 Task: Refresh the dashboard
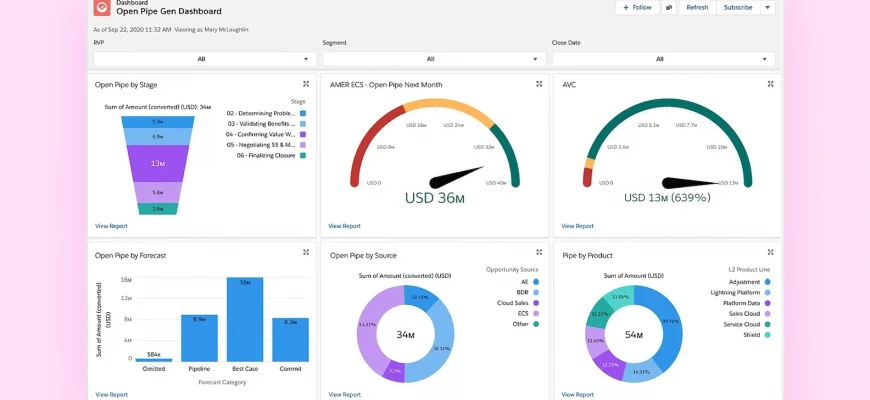click(697, 7)
